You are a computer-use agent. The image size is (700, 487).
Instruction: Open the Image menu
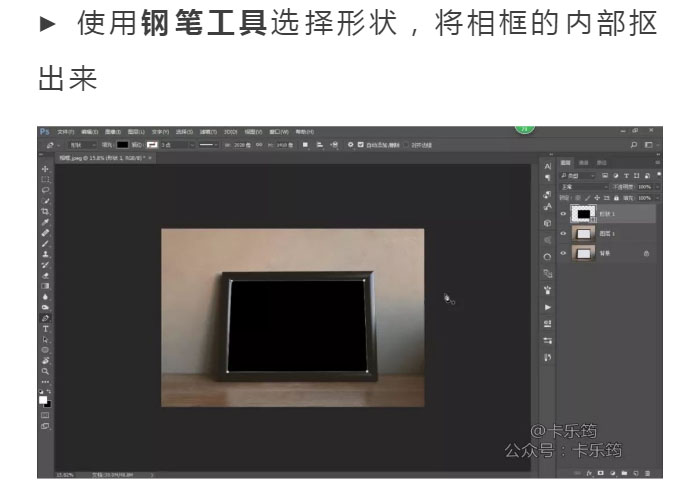click(x=113, y=132)
